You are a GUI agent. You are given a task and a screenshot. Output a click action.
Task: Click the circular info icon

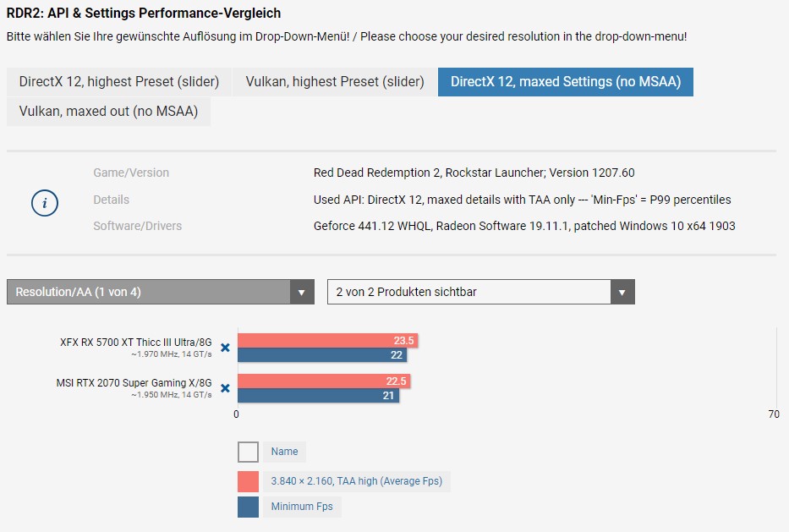pos(45,203)
